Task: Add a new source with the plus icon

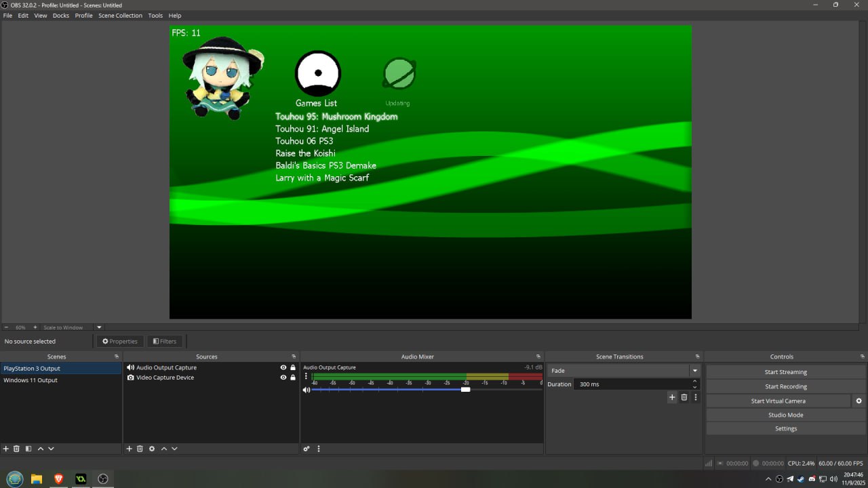Action: (x=130, y=449)
